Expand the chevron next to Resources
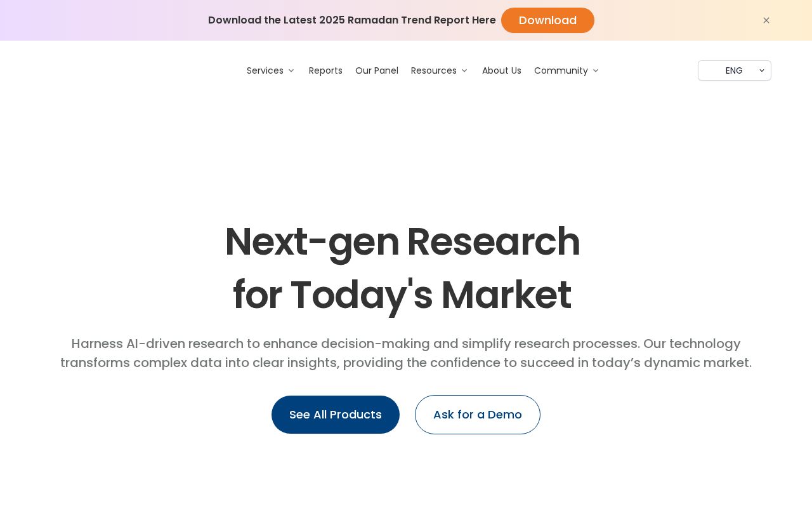 coord(464,70)
